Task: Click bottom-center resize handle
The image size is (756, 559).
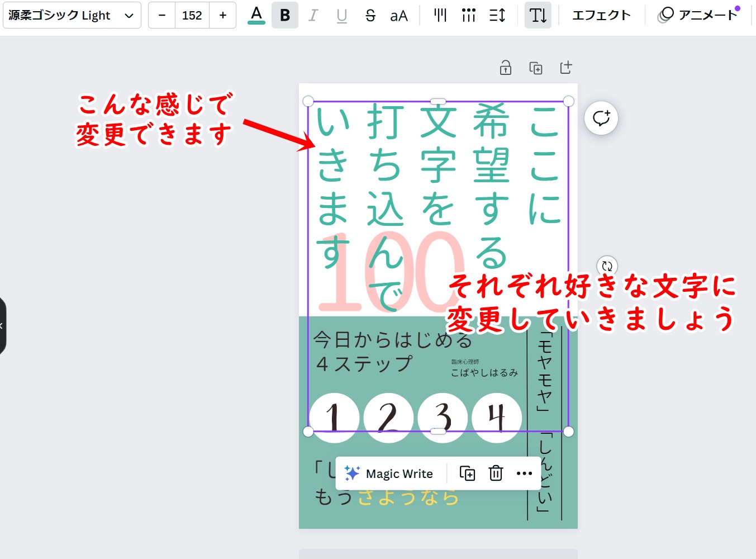Action: (x=438, y=432)
